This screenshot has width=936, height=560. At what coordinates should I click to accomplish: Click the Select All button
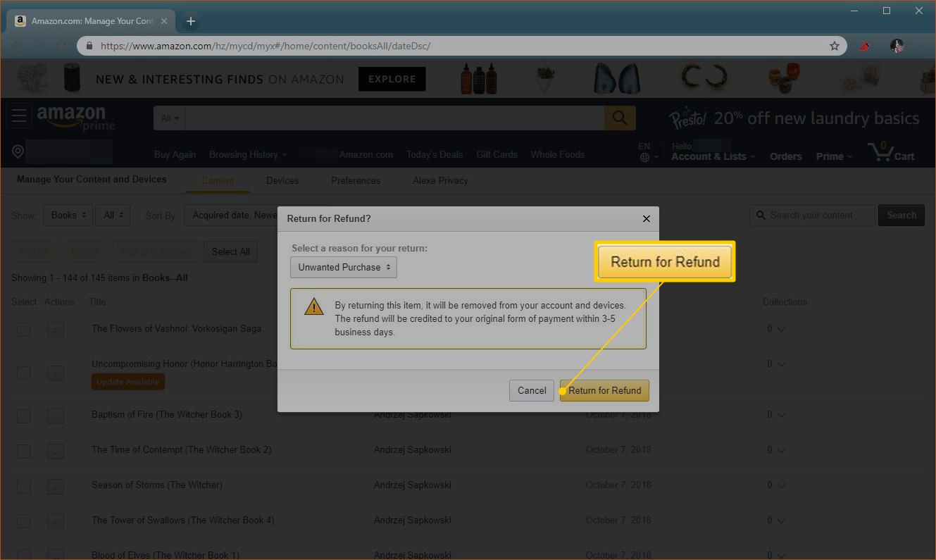[230, 251]
